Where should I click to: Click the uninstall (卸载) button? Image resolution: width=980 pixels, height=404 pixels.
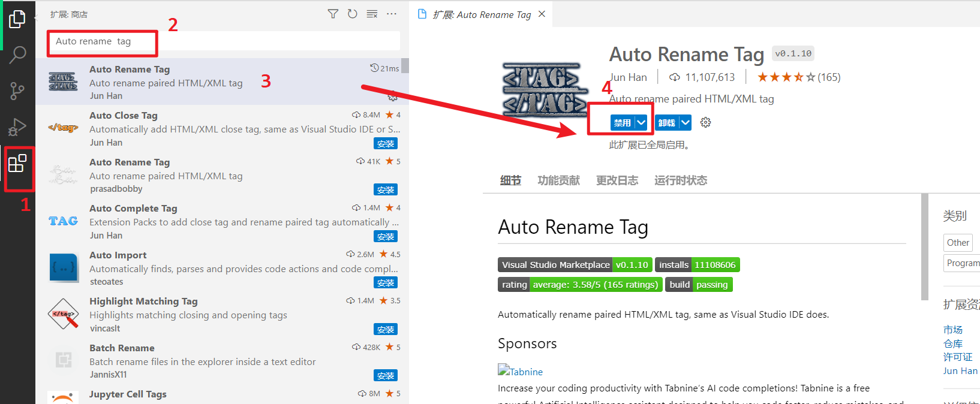[x=666, y=123]
